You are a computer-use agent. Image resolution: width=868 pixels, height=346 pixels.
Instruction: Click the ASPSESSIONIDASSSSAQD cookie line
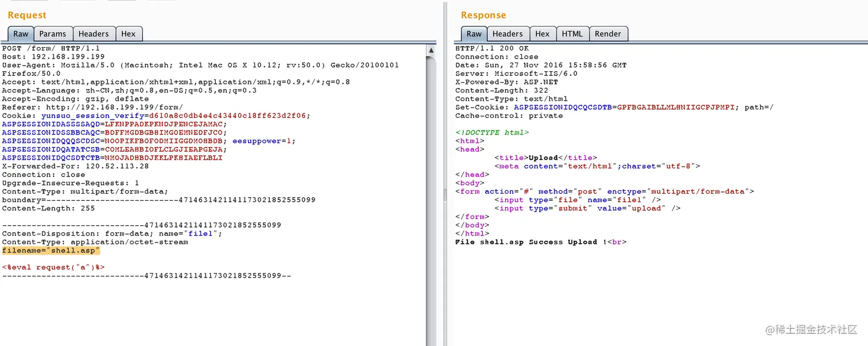[x=114, y=124]
